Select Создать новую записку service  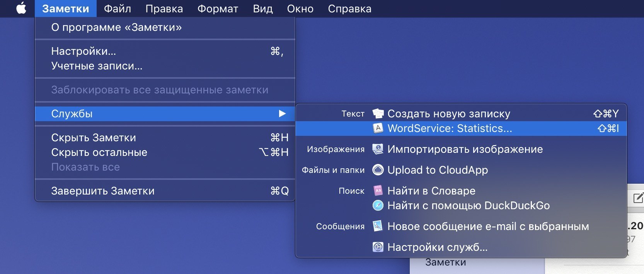pyautogui.click(x=461, y=114)
